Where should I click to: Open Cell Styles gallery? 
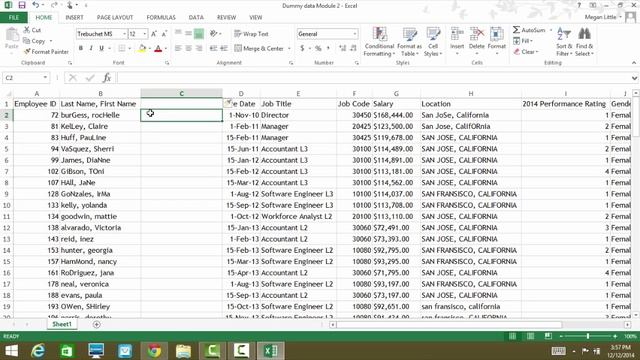point(433,42)
